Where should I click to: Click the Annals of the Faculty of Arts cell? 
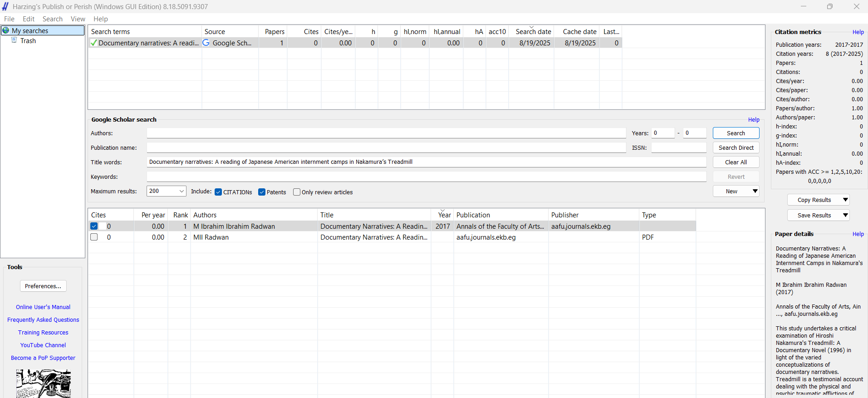(500, 226)
